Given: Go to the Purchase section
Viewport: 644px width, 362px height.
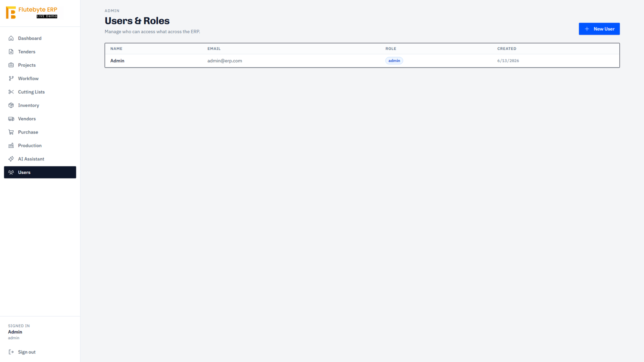Looking at the screenshot, I should (40, 132).
